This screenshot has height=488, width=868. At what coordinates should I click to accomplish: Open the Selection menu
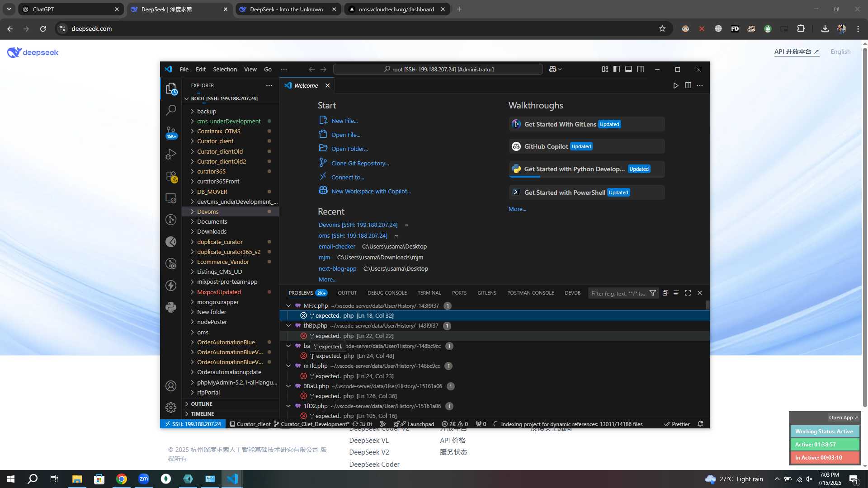click(225, 69)
